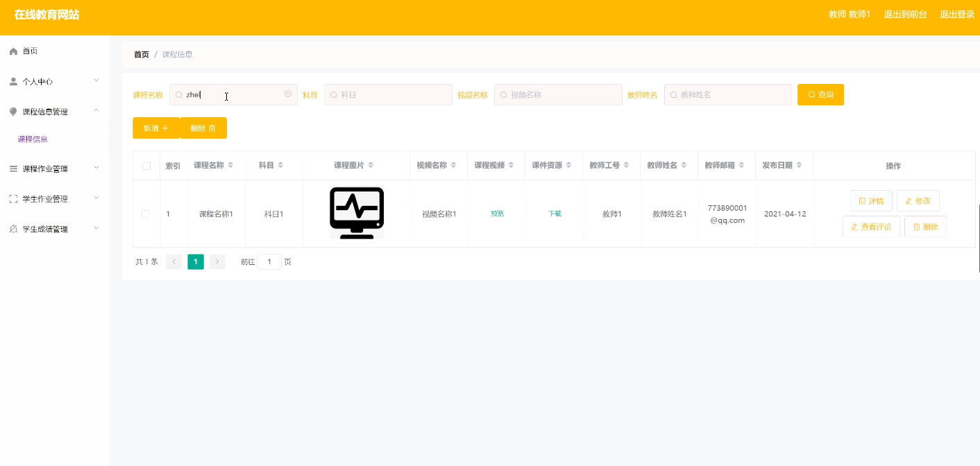Click pagination page 1 button
The height and width of the screenshot is (466, 980).
(x=196, y=262)
